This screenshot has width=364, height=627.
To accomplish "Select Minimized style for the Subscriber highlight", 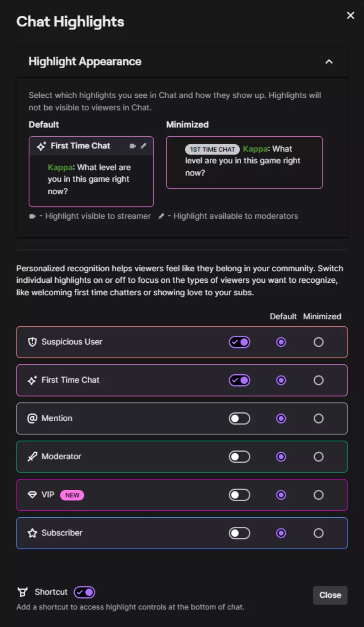I will (318, 533).
